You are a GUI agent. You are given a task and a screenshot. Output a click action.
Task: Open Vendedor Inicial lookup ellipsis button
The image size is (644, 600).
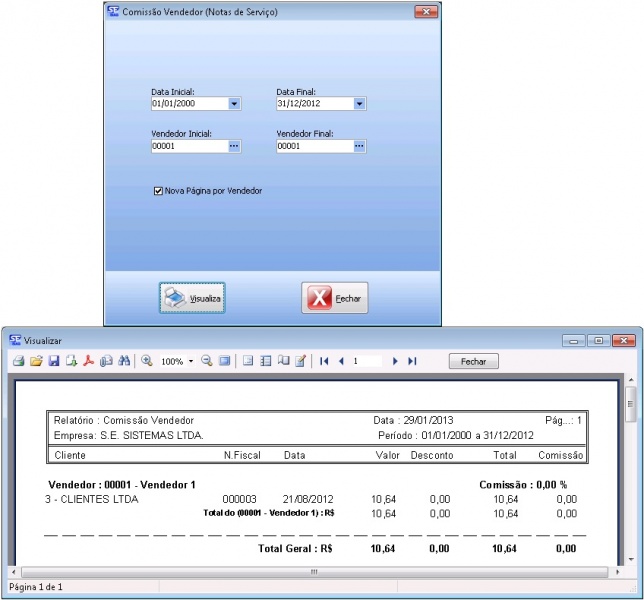pyautogui.click(x=234, y=146)
